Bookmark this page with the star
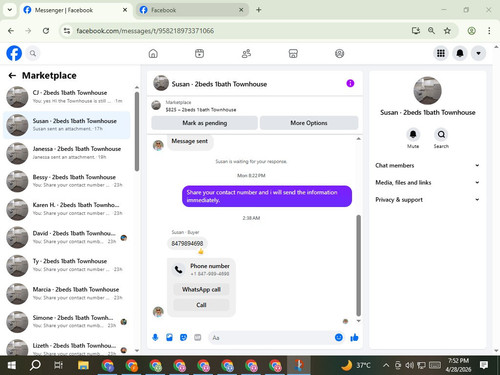The image size is (500, 375). (x=447, y=31)
